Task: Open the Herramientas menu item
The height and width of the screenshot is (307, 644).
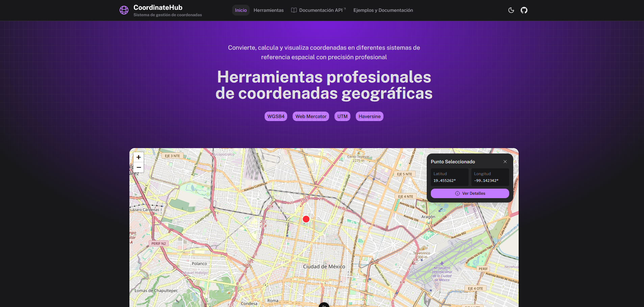Action: pyautogui.click(x=269, y=10)
